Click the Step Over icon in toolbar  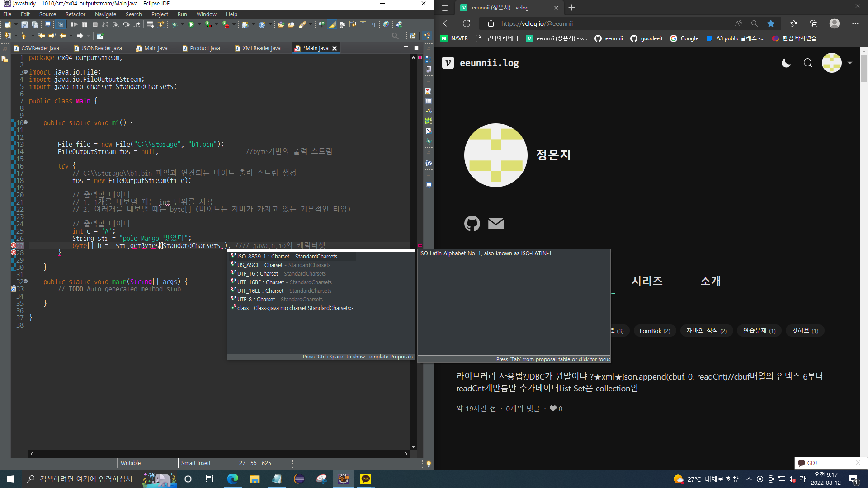point(126,24)
